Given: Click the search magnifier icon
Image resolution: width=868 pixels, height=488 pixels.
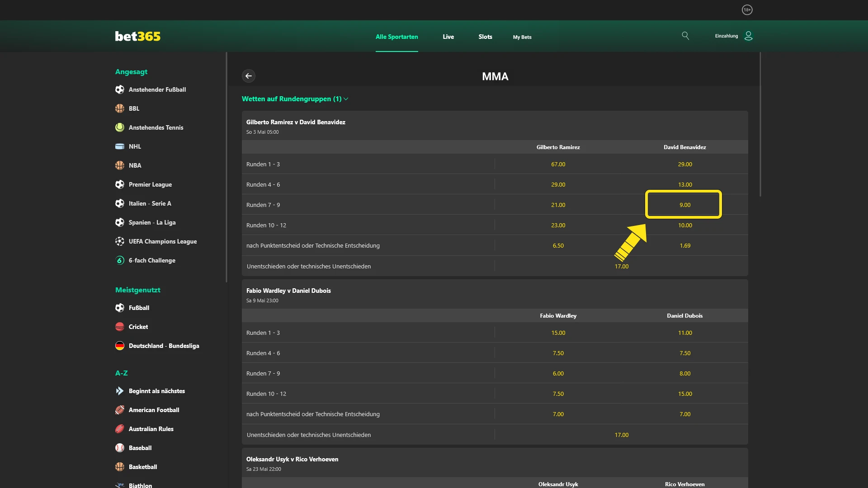Looking at the screenshot, I should click(x=685, y=36).
